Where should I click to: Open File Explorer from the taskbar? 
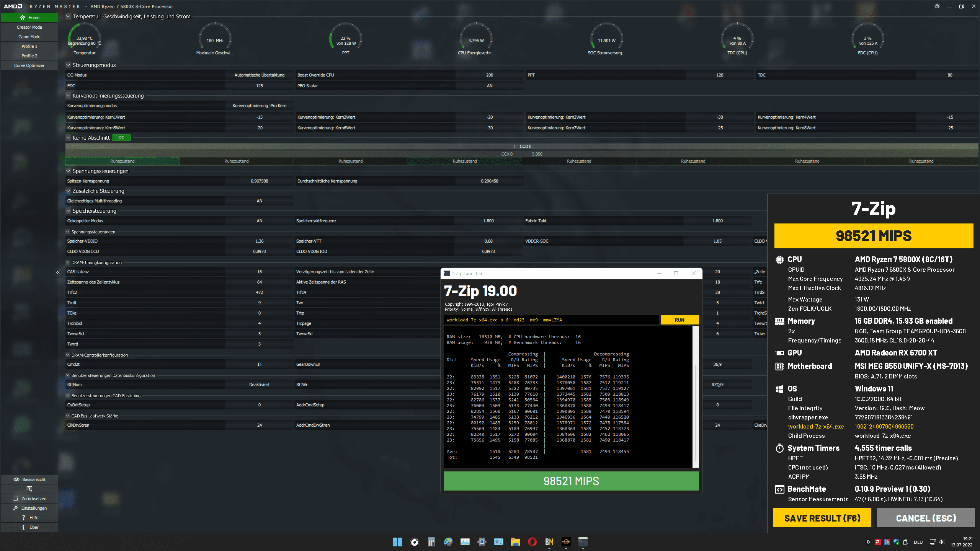pos(516,542)
